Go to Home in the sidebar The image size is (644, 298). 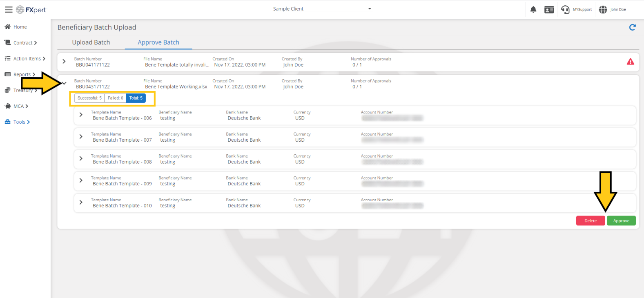20,27
